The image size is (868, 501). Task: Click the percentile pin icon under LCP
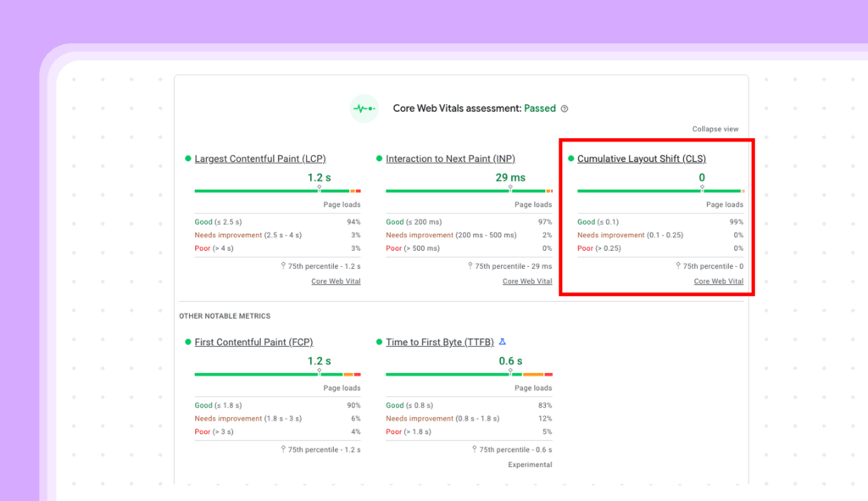coord(284,265)
